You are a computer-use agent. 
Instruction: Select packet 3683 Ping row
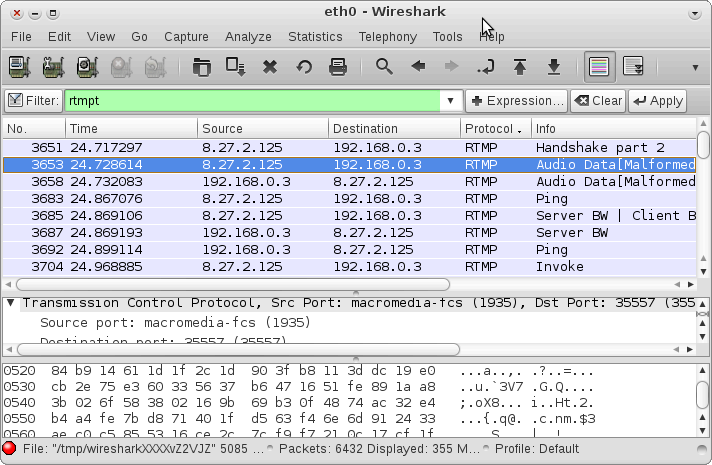click(349, 198)
